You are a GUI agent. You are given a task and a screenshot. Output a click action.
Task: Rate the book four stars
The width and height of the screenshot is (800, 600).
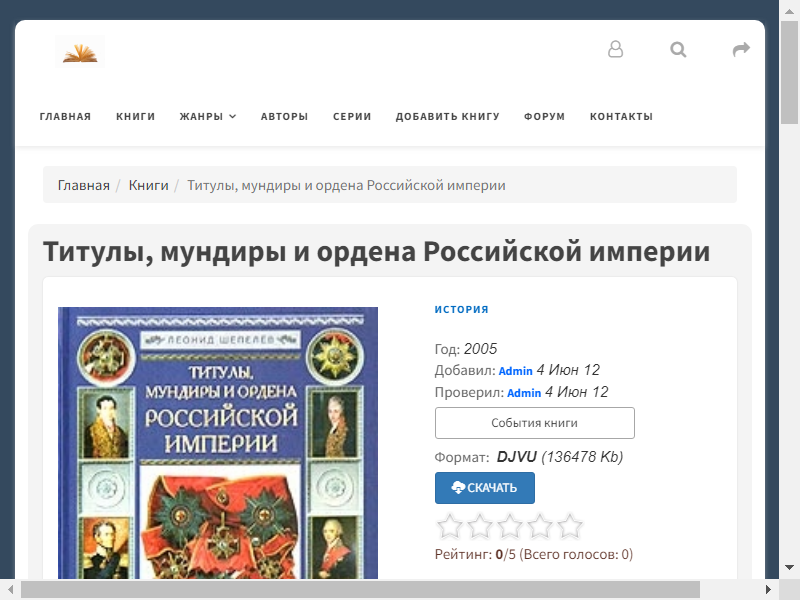point(540,527)
